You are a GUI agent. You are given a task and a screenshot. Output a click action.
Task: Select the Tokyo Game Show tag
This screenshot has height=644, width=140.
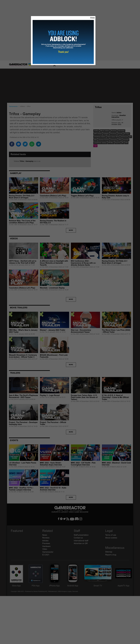113,137
